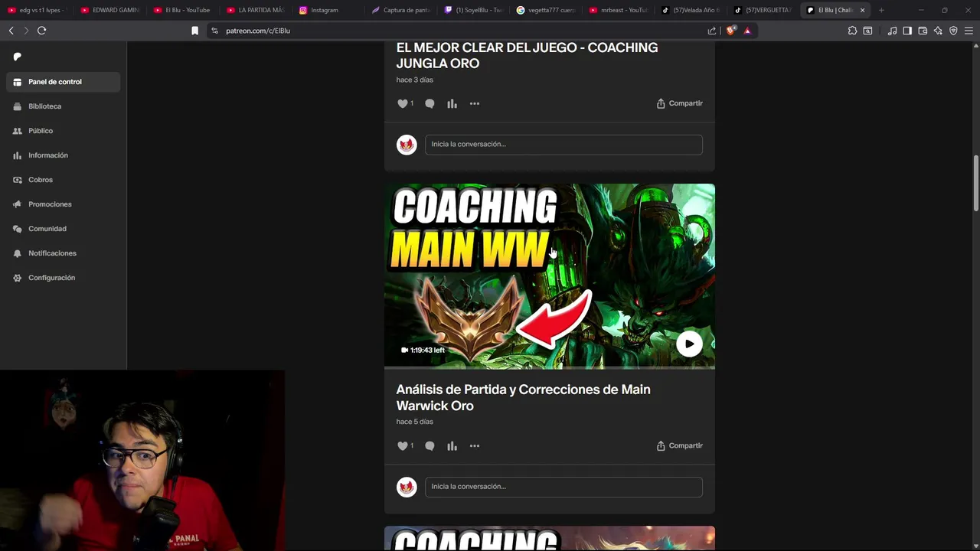
Task: Open Leo AI sparkle icon
Action: coord(938,31)
